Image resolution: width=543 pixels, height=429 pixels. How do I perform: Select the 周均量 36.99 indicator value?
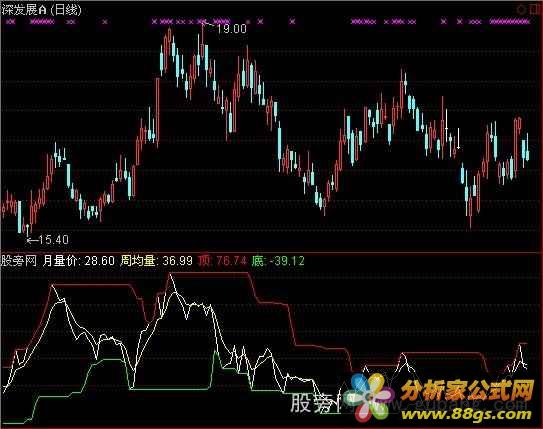(x=157, y=260)
